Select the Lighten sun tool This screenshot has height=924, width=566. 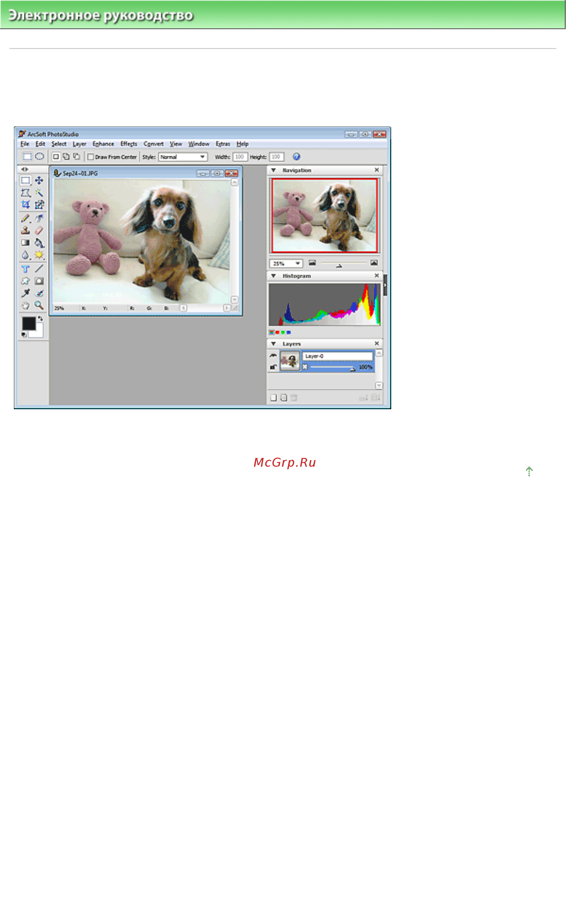[x=39, y=255]
